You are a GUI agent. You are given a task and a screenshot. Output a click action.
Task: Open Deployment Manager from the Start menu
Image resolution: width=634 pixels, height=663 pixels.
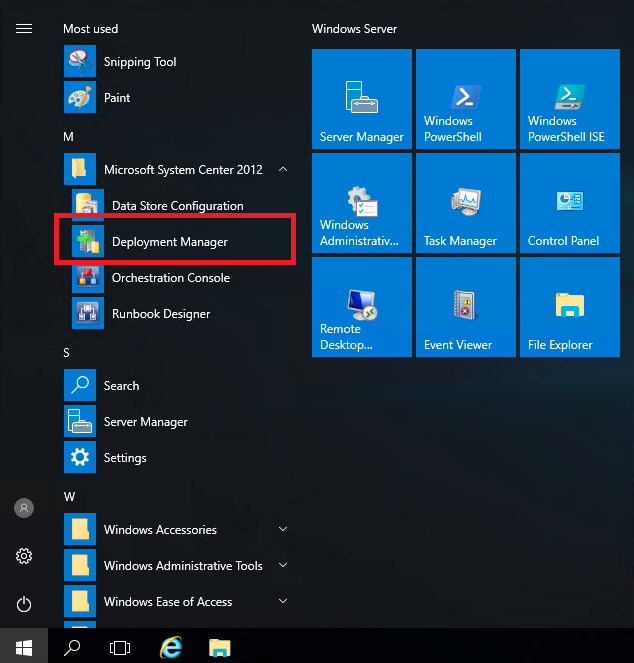point(169,242)
